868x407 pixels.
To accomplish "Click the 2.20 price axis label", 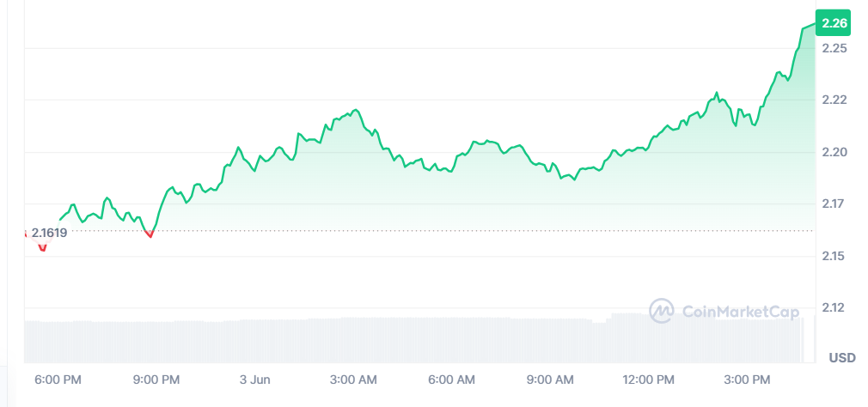I will (x=834, y=153).
